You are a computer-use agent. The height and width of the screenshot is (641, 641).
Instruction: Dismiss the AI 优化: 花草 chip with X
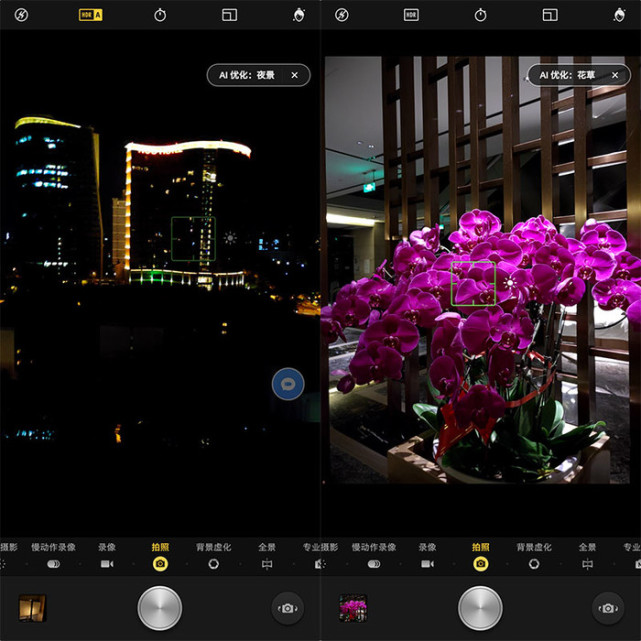(615, 75)
